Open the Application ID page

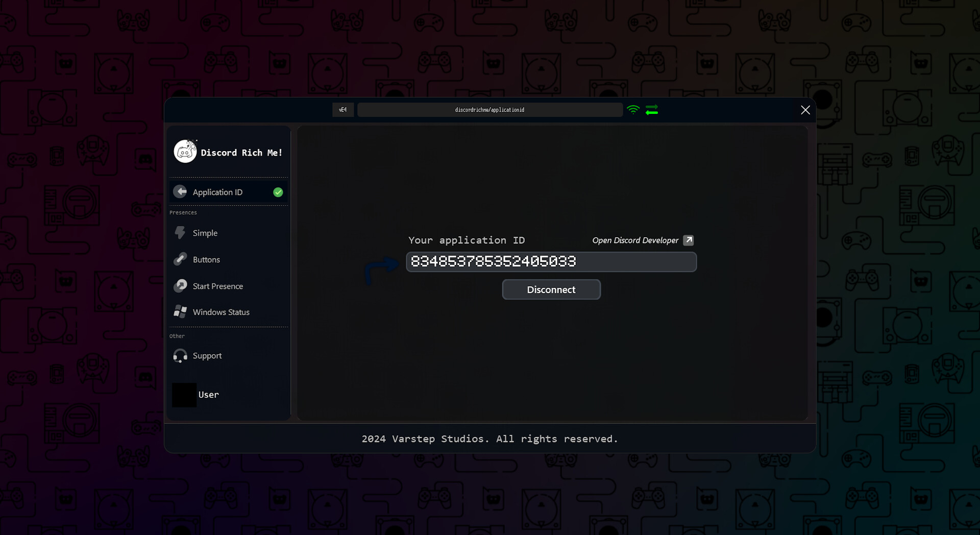[x=228, y=192]
